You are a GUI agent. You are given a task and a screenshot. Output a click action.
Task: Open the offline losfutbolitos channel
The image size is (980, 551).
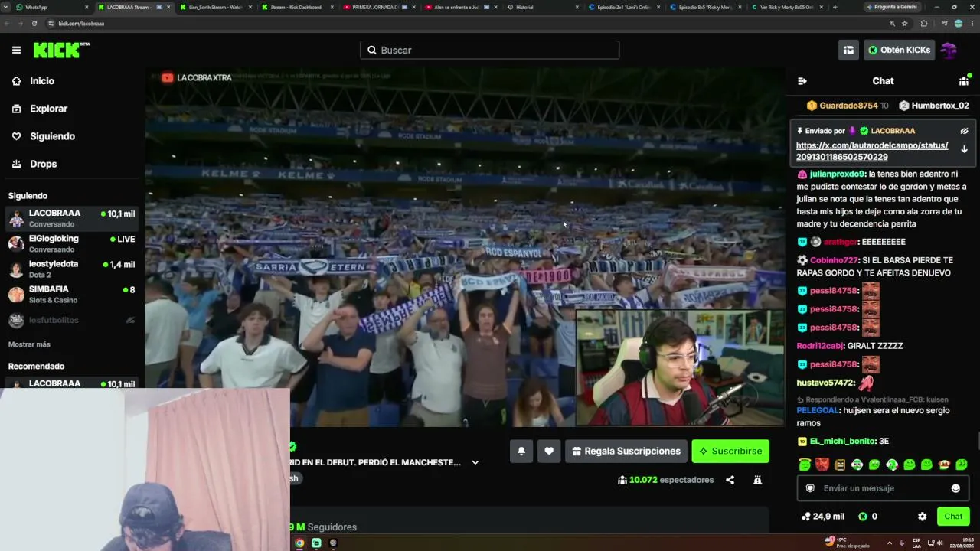point(72,320)
